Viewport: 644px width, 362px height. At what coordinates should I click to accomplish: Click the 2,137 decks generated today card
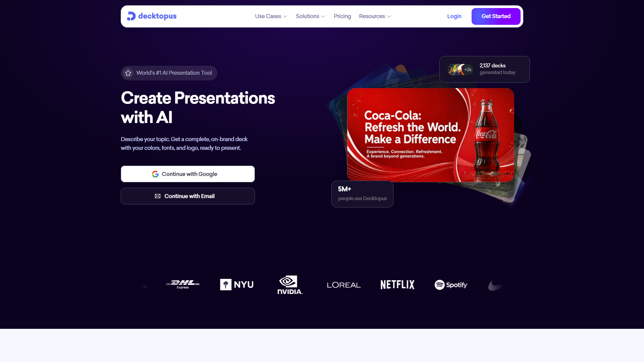[484, 69]
